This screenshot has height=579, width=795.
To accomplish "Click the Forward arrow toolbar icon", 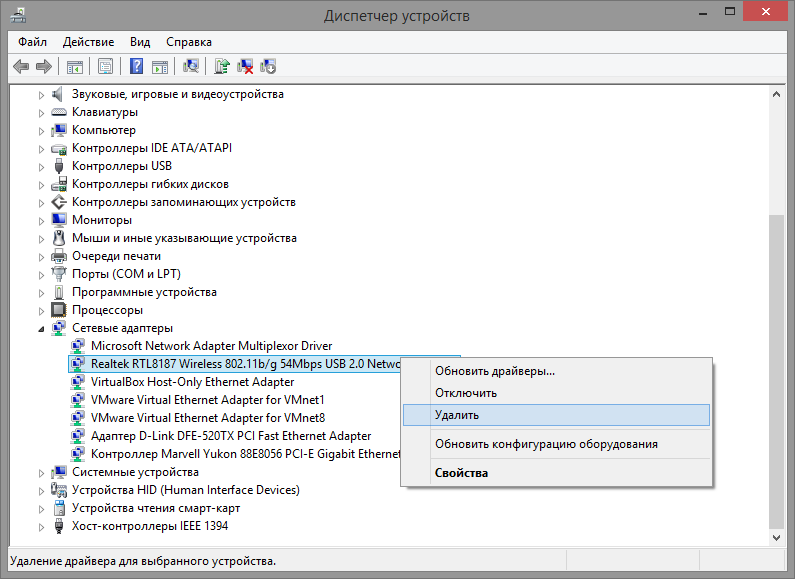I will (x=44, y=66).
